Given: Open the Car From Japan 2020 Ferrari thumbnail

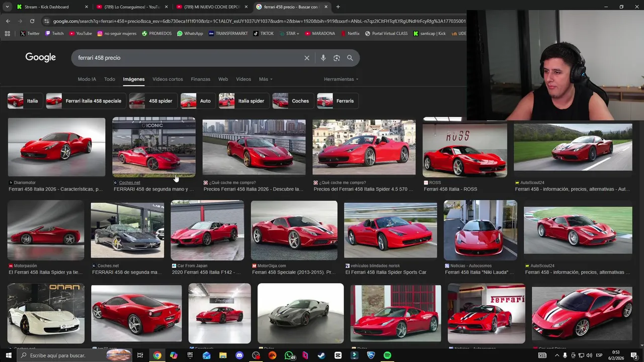Looking at the screenshot, I should tap(207, 230).
